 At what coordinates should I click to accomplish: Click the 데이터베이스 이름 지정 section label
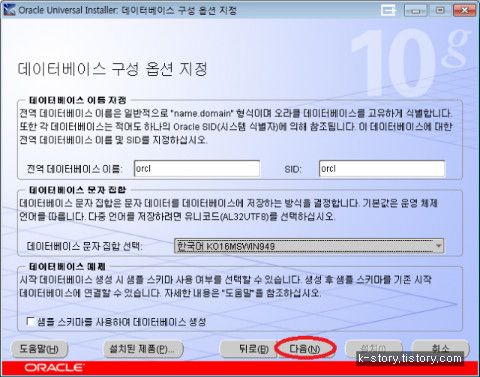(x=78, y=100)
